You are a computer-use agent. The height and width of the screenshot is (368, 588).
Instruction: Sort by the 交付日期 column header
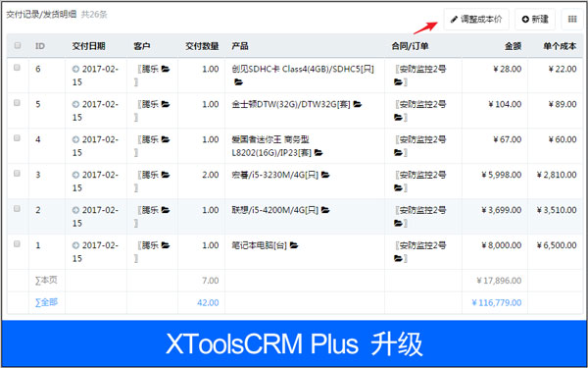tap(88, 46)
